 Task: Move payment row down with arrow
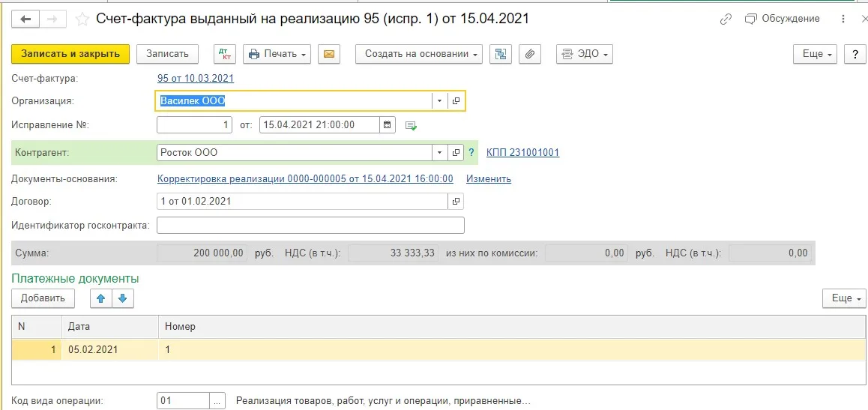click(122, 298)
